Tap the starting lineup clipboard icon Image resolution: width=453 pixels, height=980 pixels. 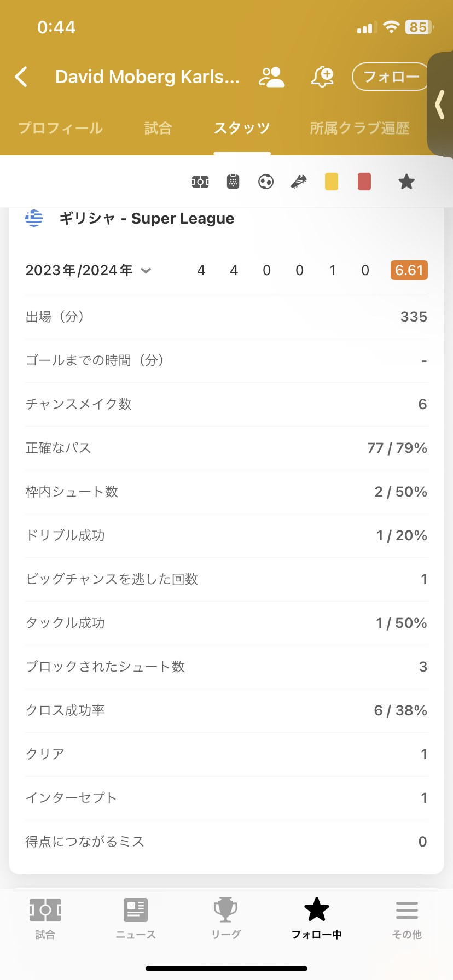[233, 182]
